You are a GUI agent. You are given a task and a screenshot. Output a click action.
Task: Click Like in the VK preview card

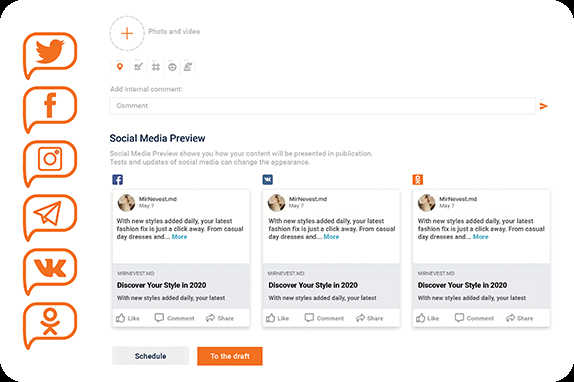(x=277, y=318)
